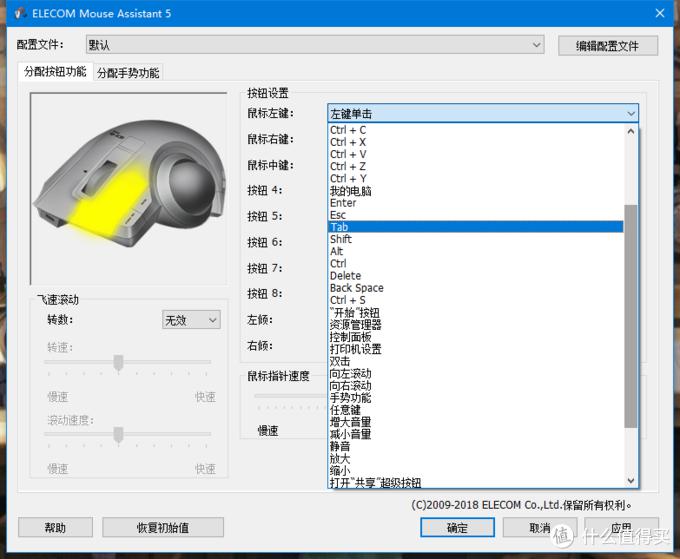Select Ctrl + X in the list
Image resolution: width=680 pixels, height=559 pixels.
(x=476, y=142)
